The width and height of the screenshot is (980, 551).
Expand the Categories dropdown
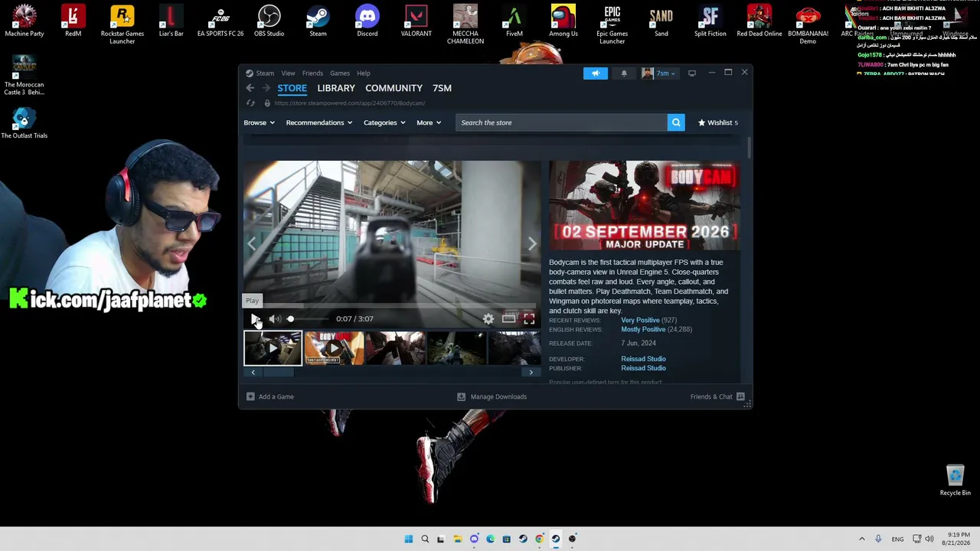(384, 122)
